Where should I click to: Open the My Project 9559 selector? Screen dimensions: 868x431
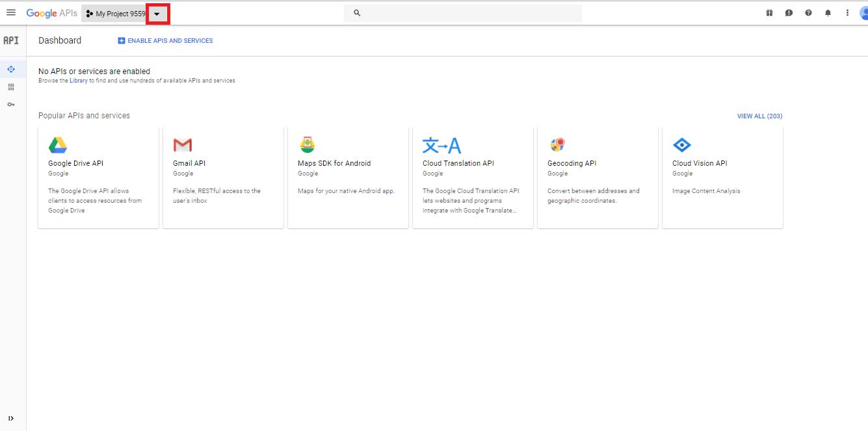125,14
